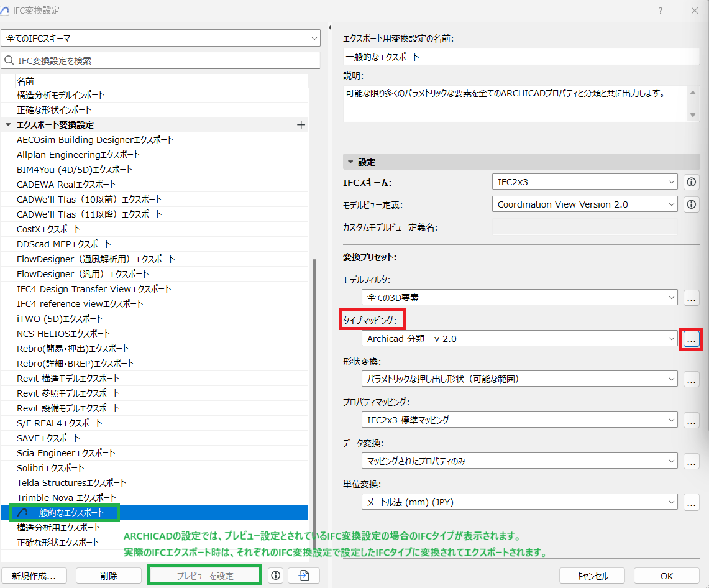The height and width of the screenshot is (588, 709).
Task: Open the ellipsis settings for 単位変換
Action: [691, 502]
